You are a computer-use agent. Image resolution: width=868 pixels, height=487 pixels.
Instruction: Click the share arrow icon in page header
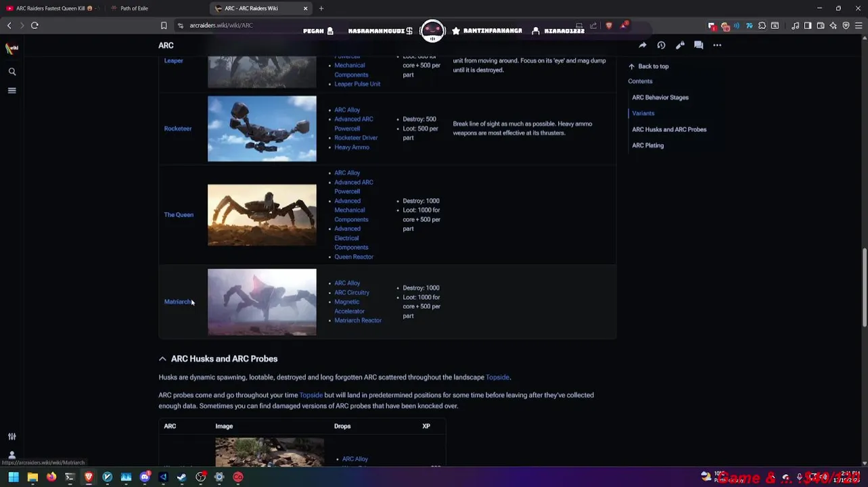click(x=642, y=45)
